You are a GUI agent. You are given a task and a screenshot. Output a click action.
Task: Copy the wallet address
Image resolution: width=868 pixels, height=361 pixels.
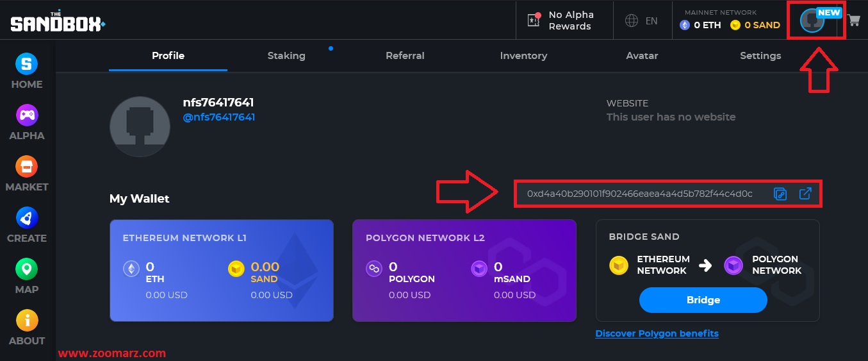pos(780,194)
